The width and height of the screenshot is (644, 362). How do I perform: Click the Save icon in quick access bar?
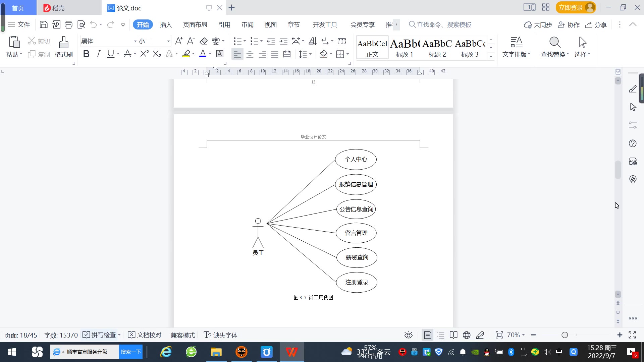(44, 24)
